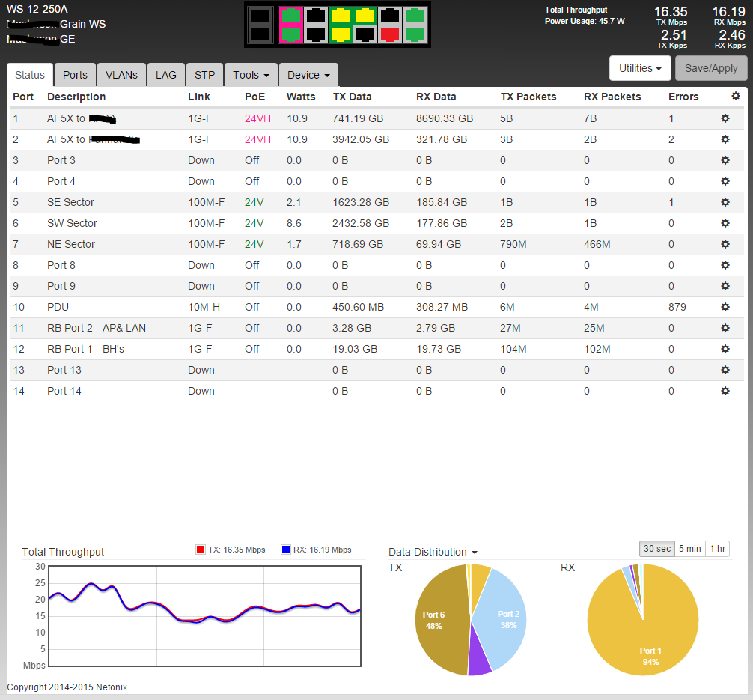Open the PDU row gear icon

coord(725,307)
